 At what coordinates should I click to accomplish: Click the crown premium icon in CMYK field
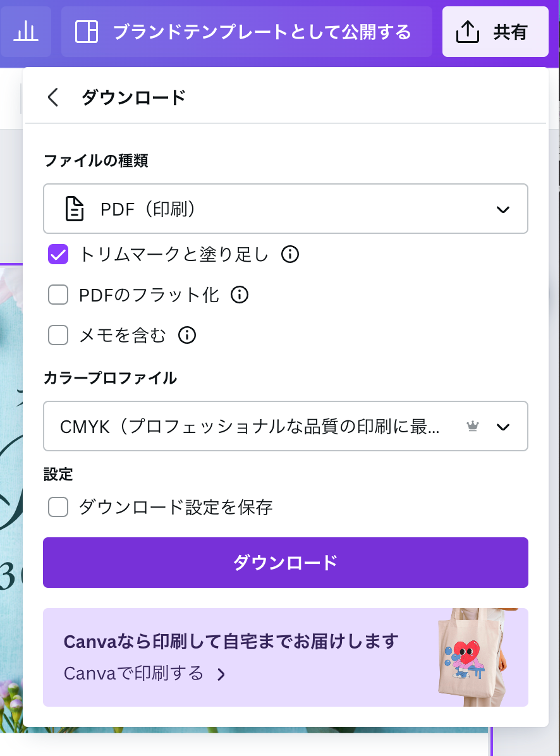(473, 426)
